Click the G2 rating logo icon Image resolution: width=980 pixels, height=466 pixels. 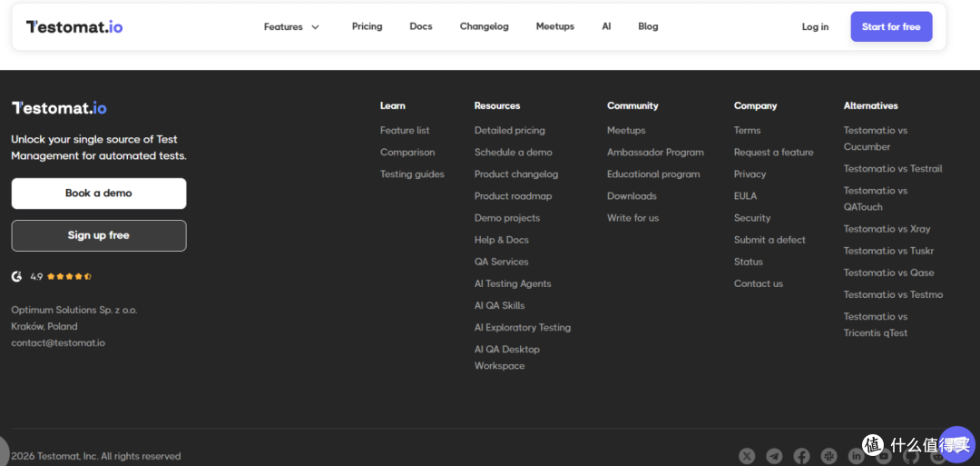point(17,276)
